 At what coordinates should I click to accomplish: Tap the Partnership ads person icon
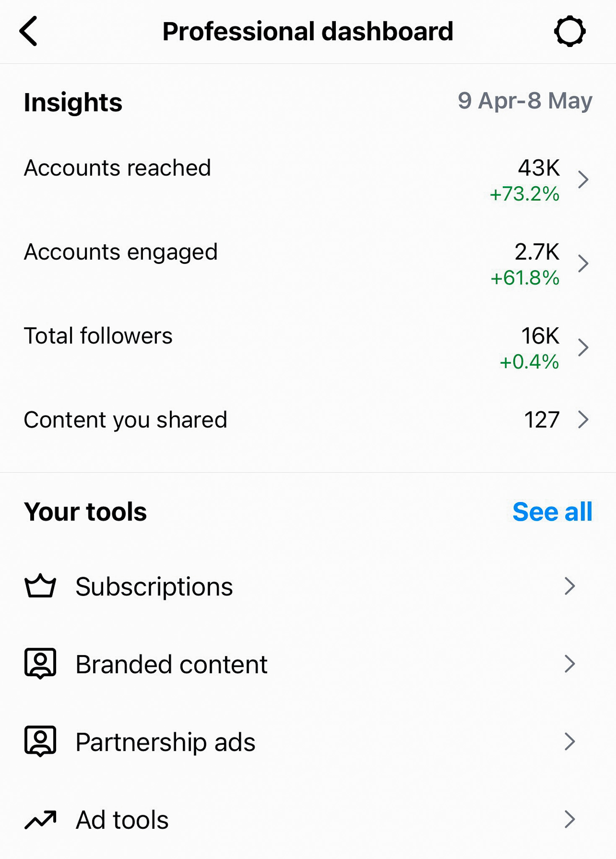pos(40,741)
